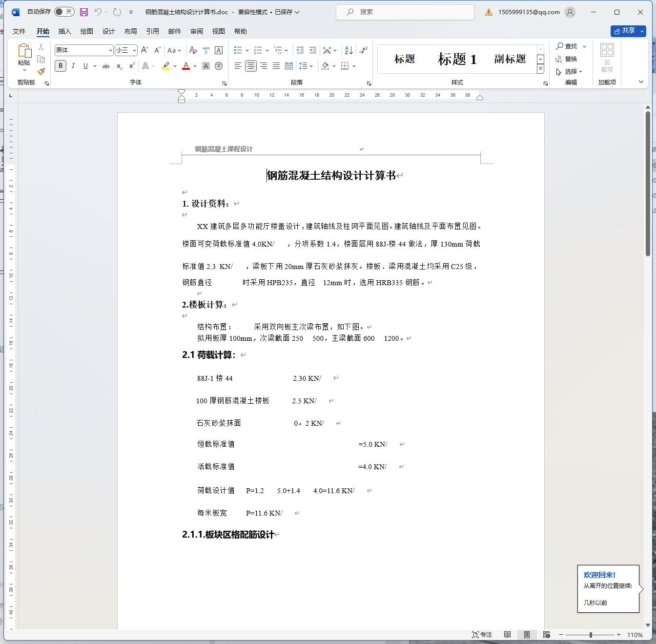Apply highlight color with the highlighter icon

tap(166, 66)
